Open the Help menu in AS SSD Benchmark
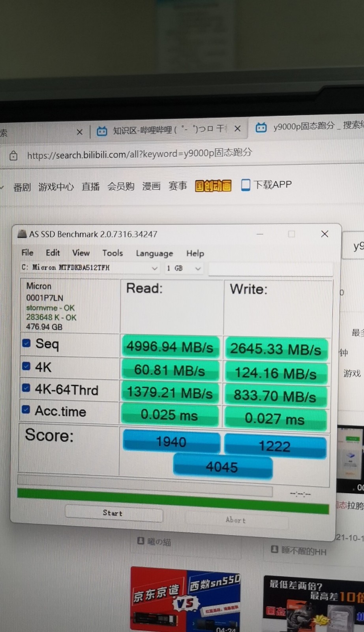 (195, 254)
